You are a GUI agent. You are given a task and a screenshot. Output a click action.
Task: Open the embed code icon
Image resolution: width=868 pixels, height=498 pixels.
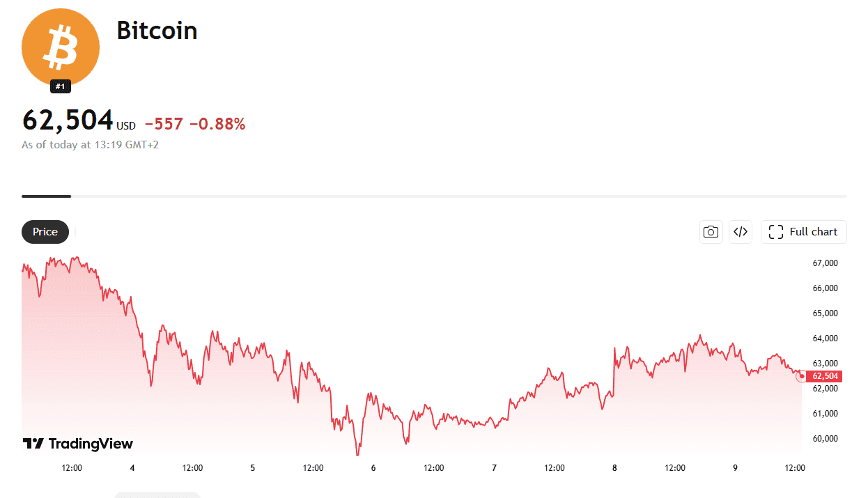pyautogui.click(x=741, y=232)
